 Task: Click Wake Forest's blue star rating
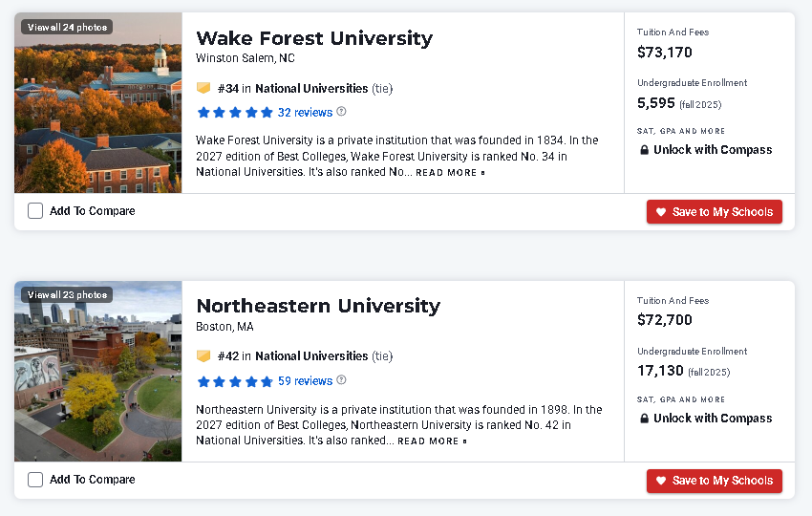tap(235, 113)
